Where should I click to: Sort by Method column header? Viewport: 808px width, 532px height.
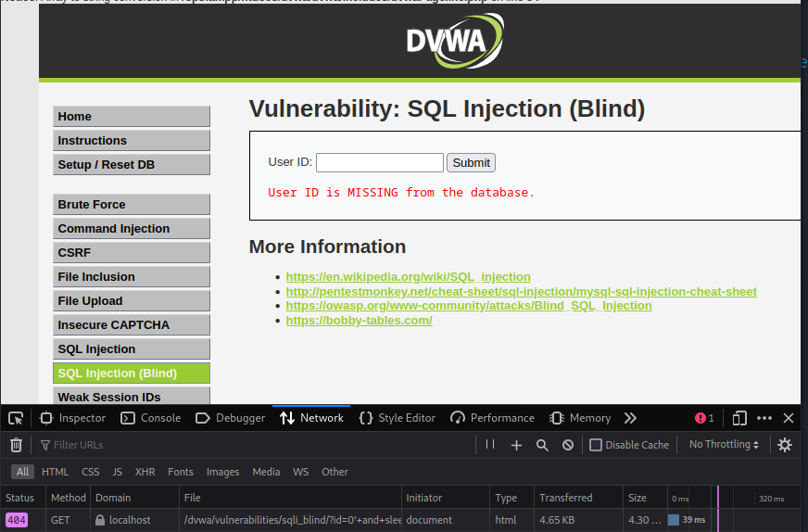pos(68,498)
